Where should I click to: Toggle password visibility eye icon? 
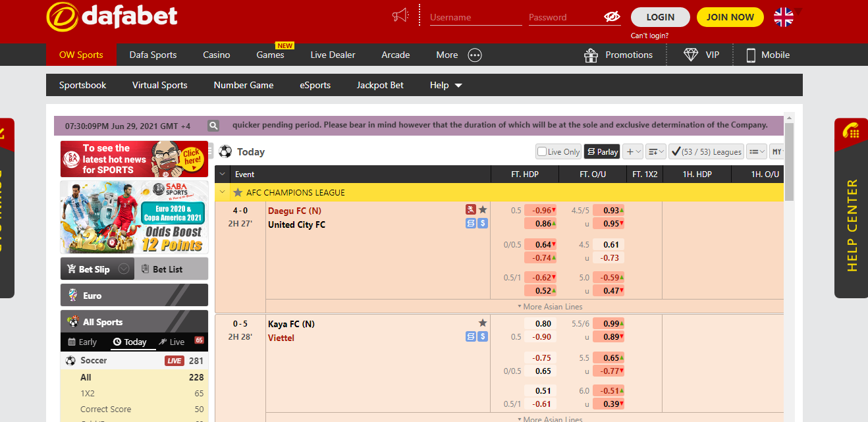[x=612, y=17]
